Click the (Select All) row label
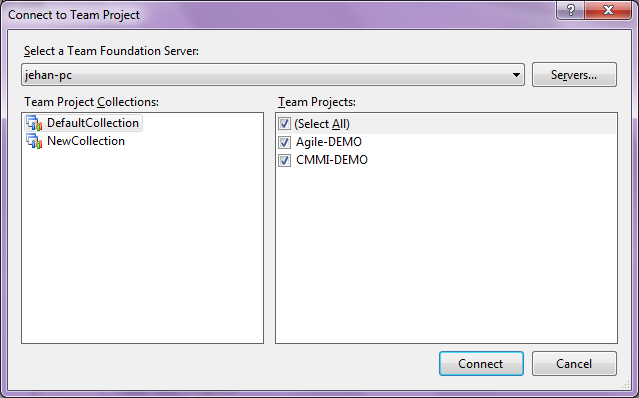Image resolution: width=639 pixels, height=398 pixels. 322,124
